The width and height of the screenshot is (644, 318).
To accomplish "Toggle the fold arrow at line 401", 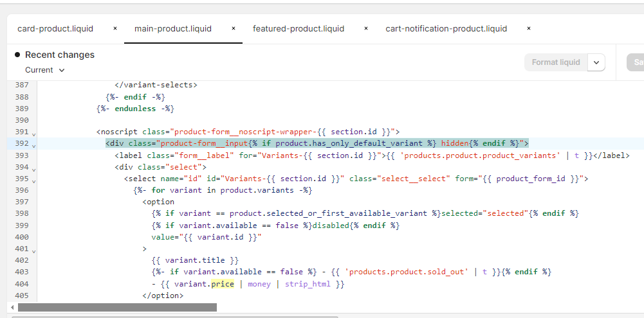I will tap(33, 250).
